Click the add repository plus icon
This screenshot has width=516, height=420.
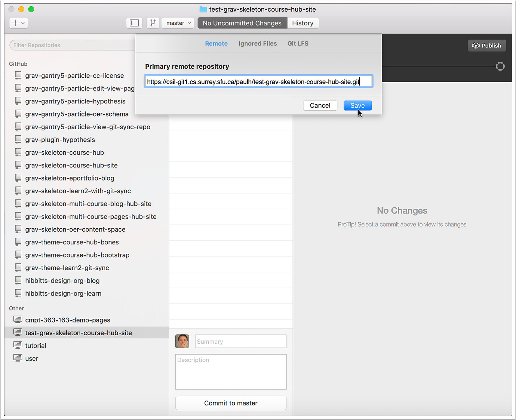(x=15, y=23)
